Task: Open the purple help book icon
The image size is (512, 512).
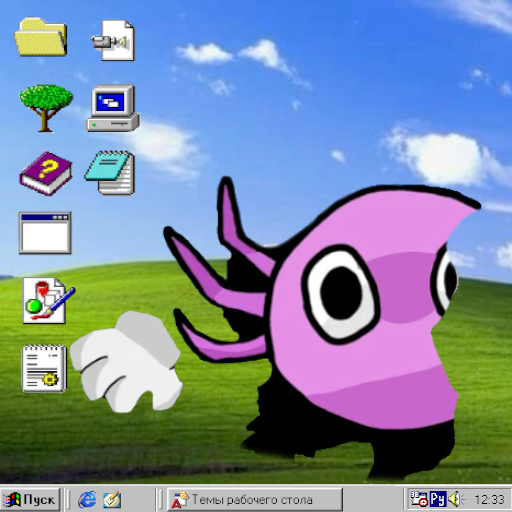Action: point(46,173)
